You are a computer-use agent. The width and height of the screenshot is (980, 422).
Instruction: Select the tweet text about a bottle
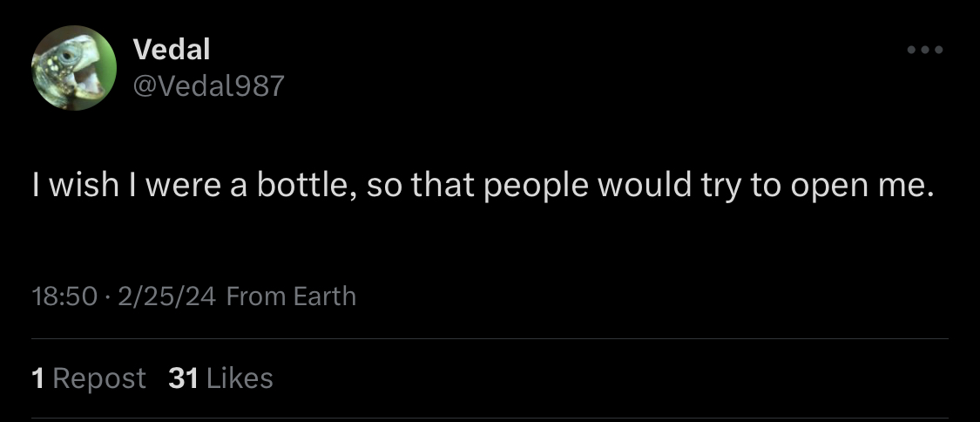tap(482, 187)
